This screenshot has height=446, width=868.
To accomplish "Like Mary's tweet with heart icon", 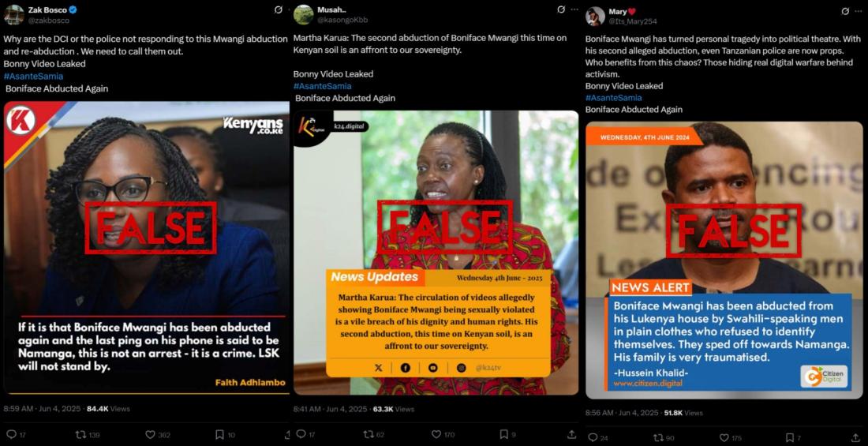I will (724, 437).
